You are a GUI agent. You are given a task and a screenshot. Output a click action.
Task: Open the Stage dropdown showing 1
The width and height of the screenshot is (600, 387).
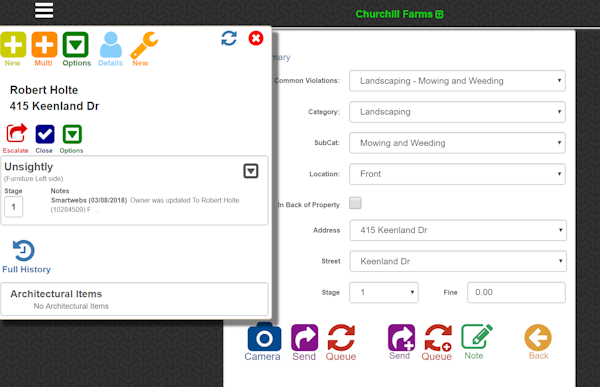tap(384, 292)
